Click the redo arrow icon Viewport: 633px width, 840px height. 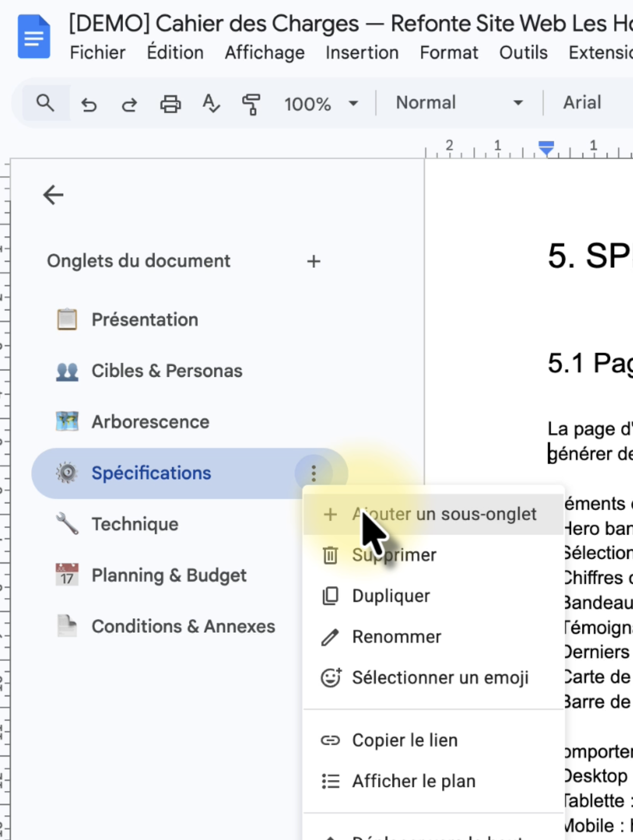click(129, 104)
